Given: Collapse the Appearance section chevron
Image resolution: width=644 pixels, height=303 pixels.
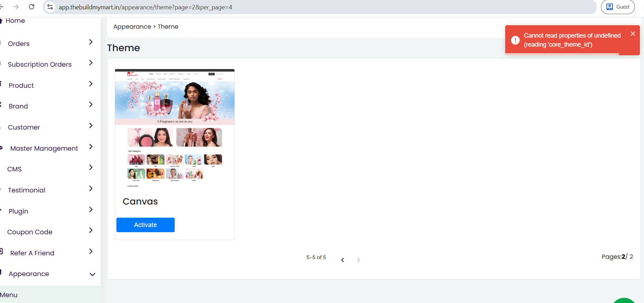Looking at the screenshot, I should pos(93,274).
